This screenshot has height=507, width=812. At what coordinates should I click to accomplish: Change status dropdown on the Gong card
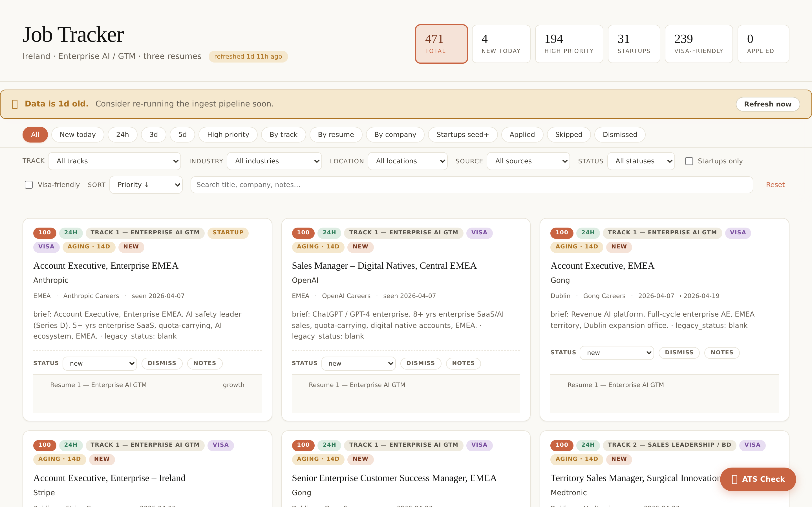616,352
